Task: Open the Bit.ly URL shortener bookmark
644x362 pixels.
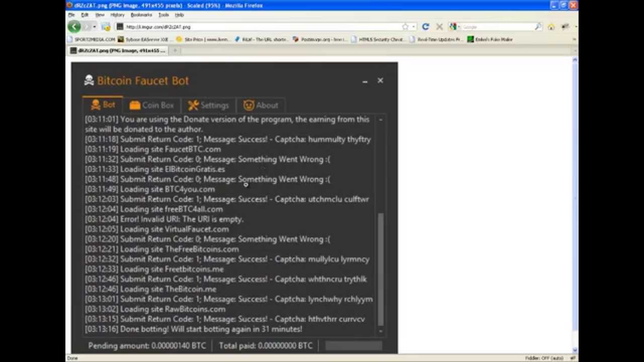Action: tap(261, 39)
